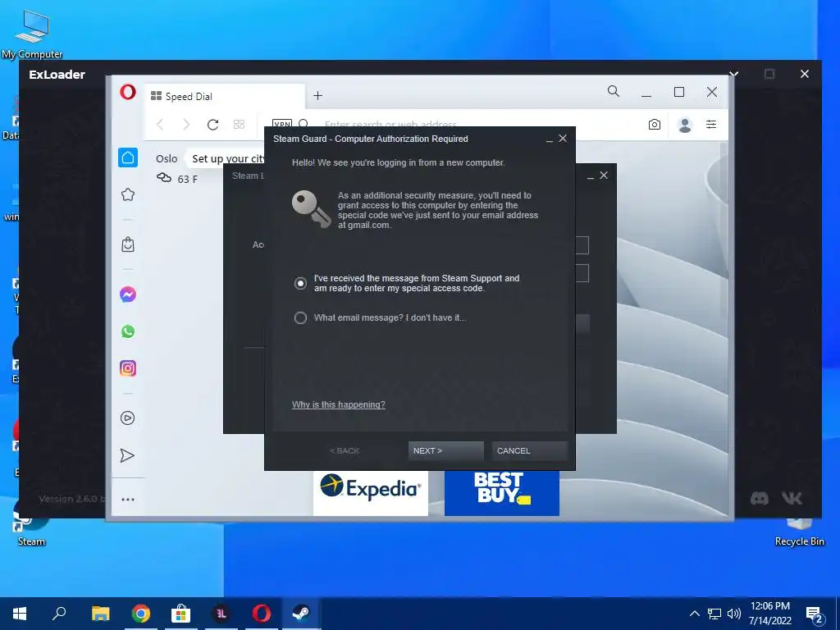
Task: Open My Flow arrow in Opera sidebar
Action: click(127, 455)
